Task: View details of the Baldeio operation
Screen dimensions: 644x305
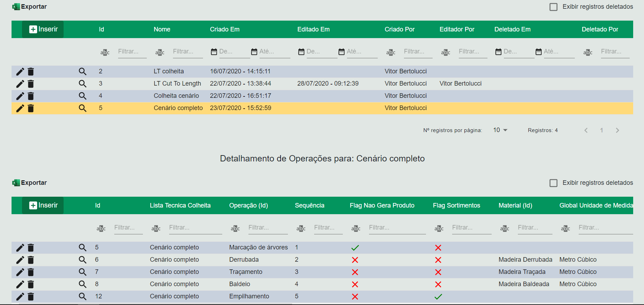Action: tap(82, 284)
